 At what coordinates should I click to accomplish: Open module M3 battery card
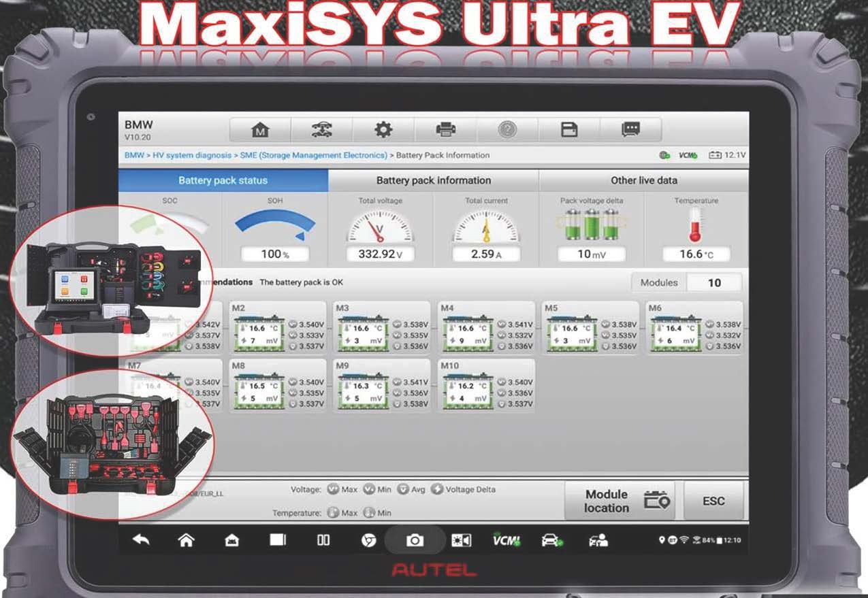pos(381,327)
